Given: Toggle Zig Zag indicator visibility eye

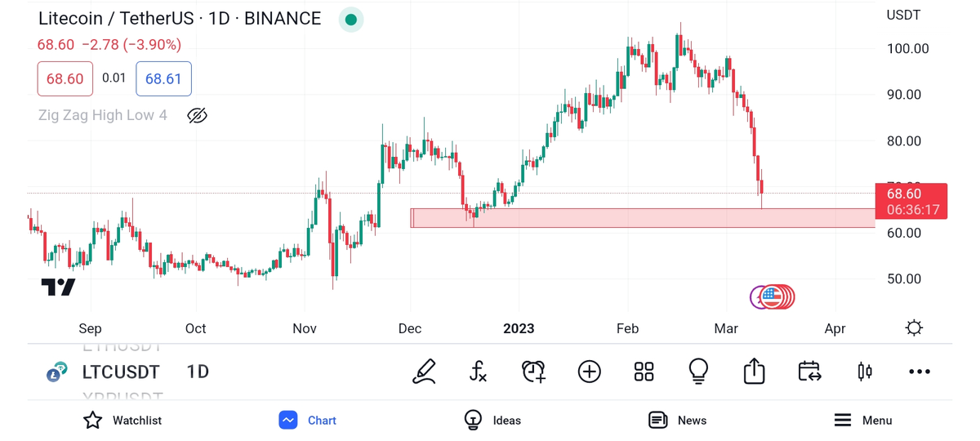Looking at the screenshot, I should (x=197, y=115).
